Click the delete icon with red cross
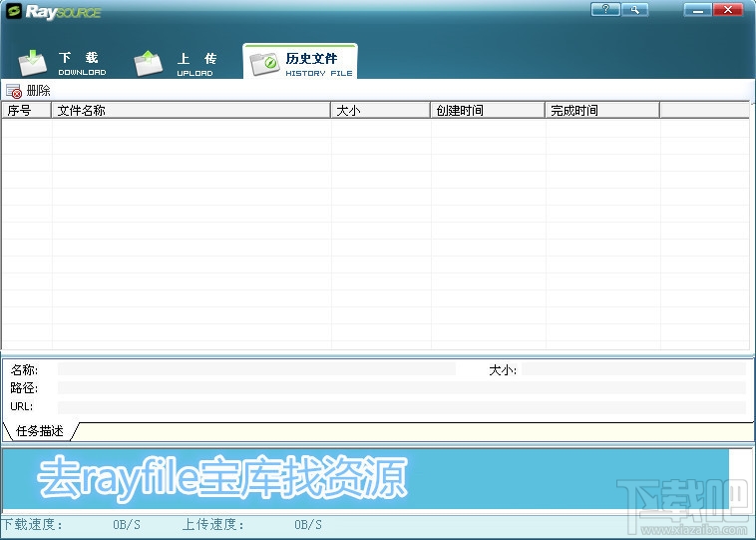The width and height of the screenshot is (756, 540). point(14,91)
